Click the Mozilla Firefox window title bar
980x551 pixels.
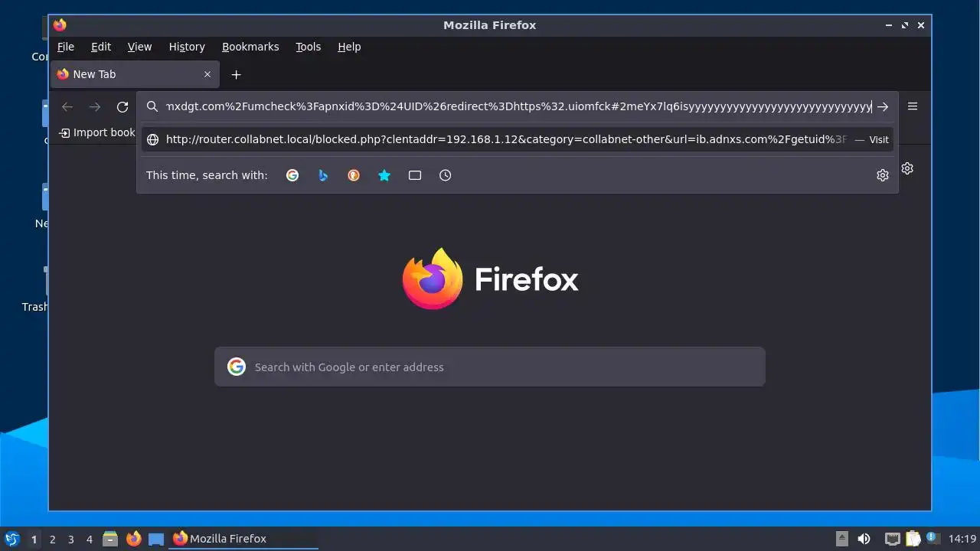tap(490, 25)
